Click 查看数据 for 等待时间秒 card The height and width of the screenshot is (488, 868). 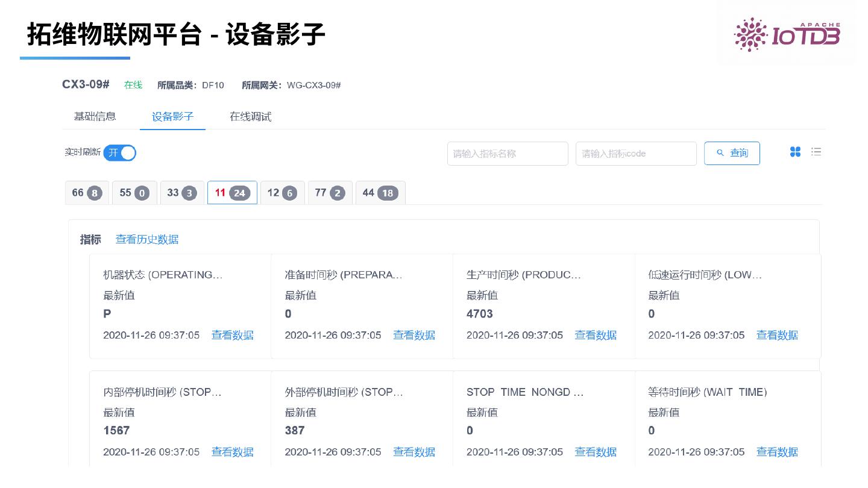777,452
